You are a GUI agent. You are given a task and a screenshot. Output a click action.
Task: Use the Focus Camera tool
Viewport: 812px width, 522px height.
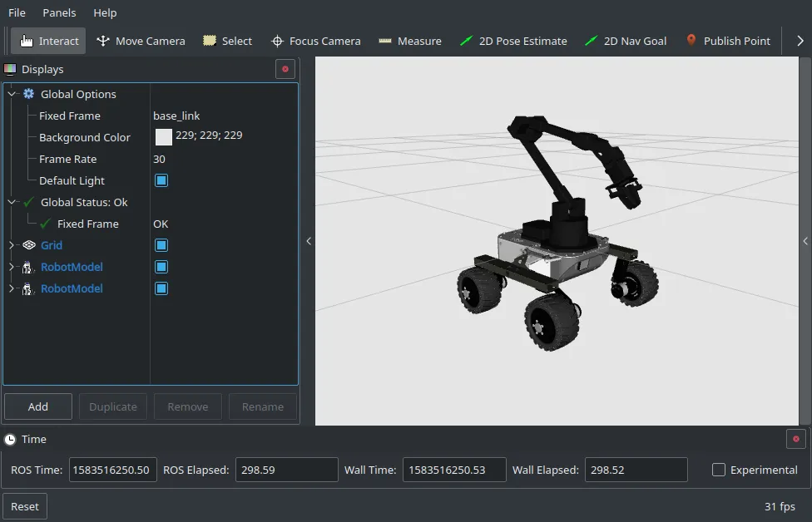coord(315,40)
